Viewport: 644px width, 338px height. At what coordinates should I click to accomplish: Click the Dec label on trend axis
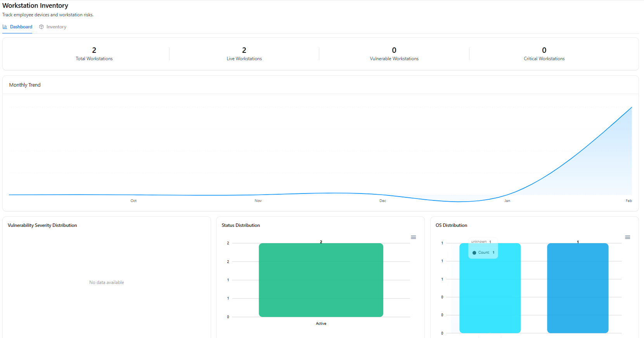[x=383, y=201]
